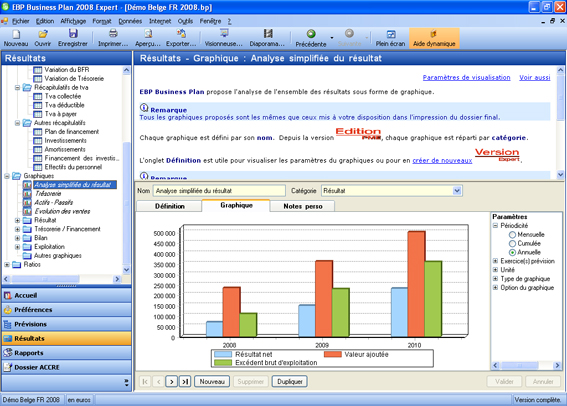Expand Type de graphique parameter
The width and height of the screenshot is (567, 406).
tap(495, 279)
